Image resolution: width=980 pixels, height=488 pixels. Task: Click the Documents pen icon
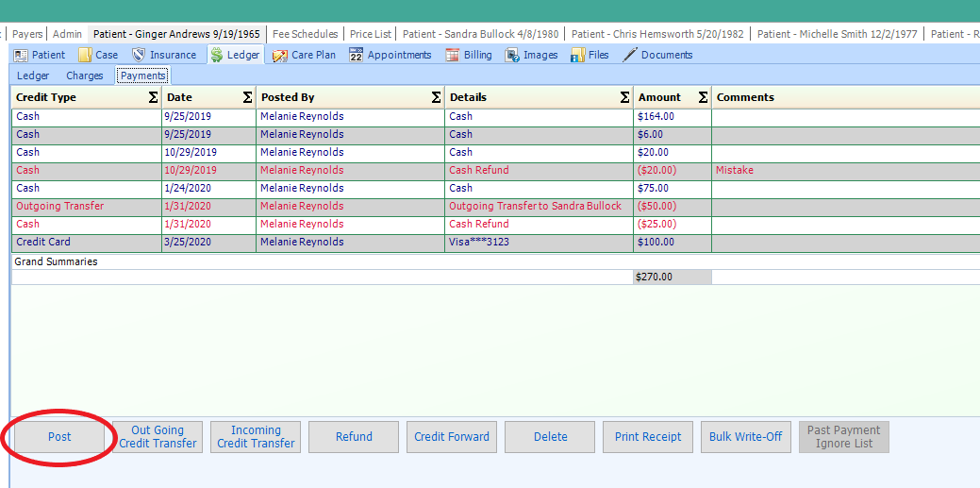pyautogui.click(x=630, y=55)
